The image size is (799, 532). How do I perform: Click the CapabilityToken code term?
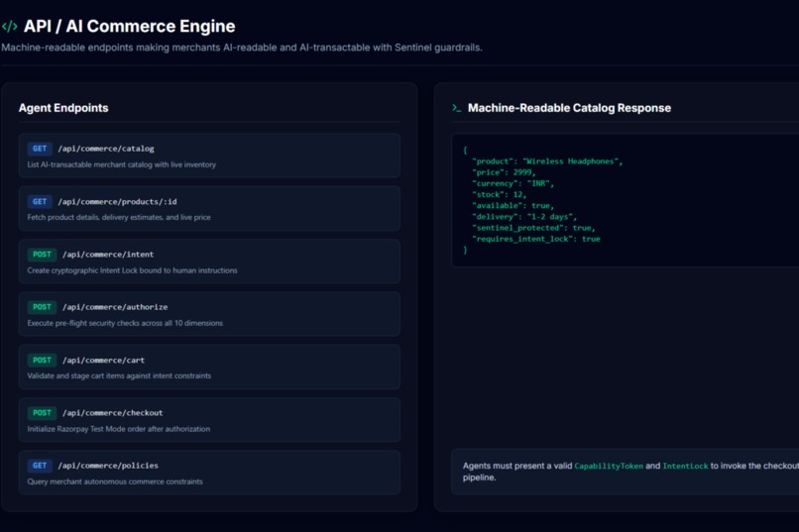[x=609, y=466]
